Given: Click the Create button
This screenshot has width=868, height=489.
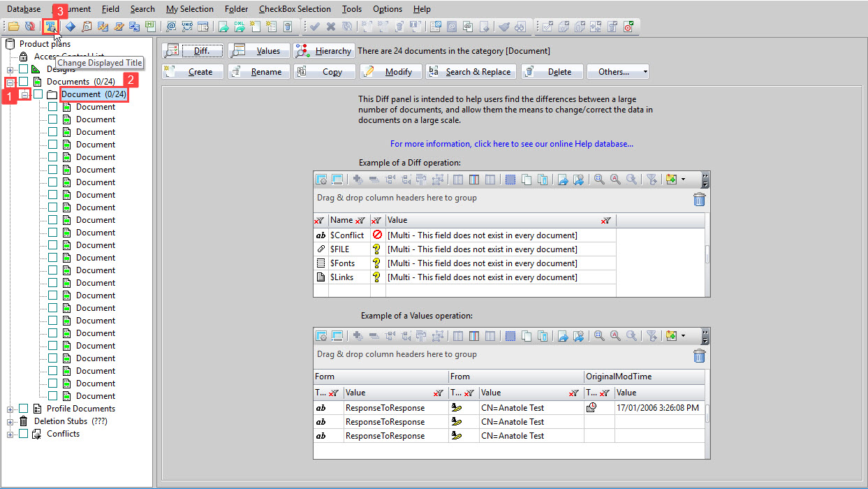Looking at the screenshot, I should click(x=193, y=71).
